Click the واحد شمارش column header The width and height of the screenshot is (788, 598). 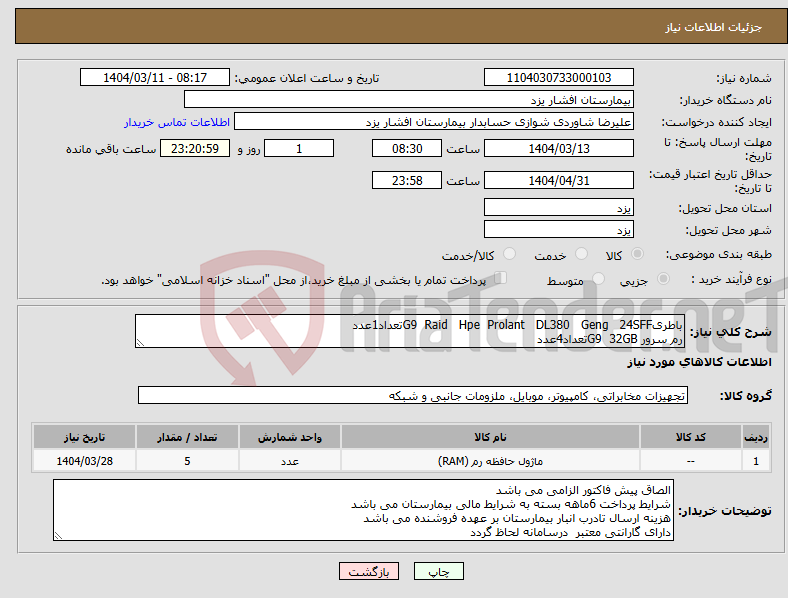click(290, 437)
